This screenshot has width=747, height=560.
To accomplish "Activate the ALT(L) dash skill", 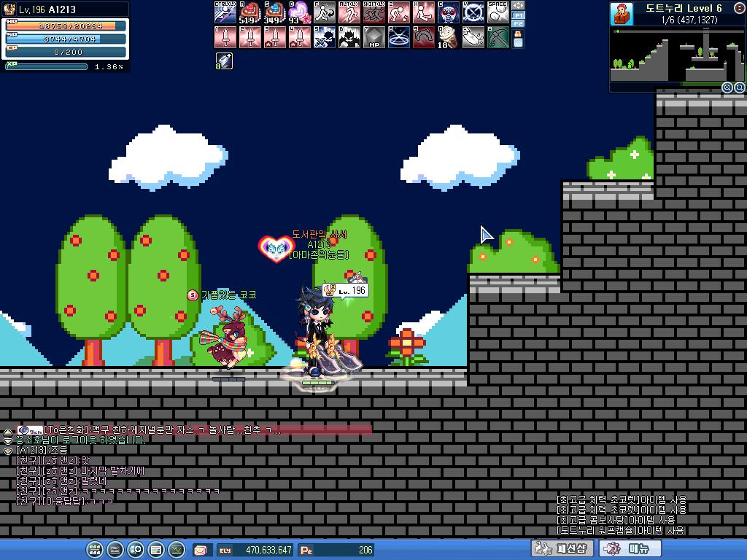I will [349, 12].
